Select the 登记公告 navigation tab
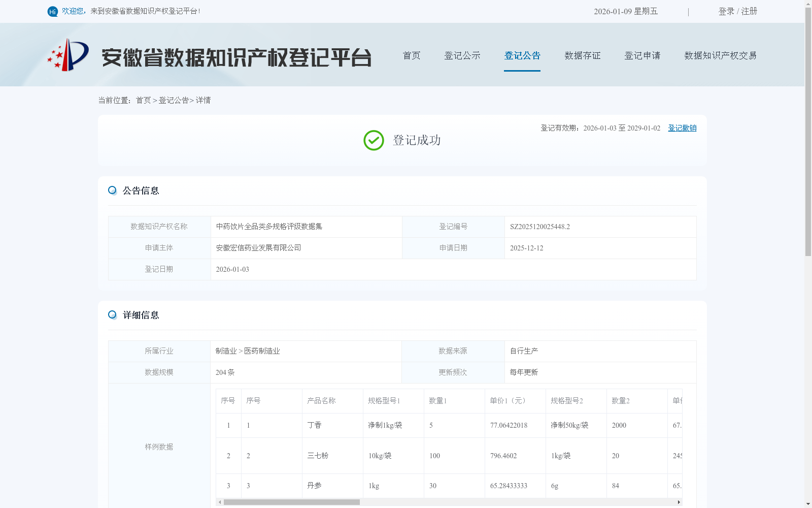Screen dimensions: 812x508 (522, 55)
